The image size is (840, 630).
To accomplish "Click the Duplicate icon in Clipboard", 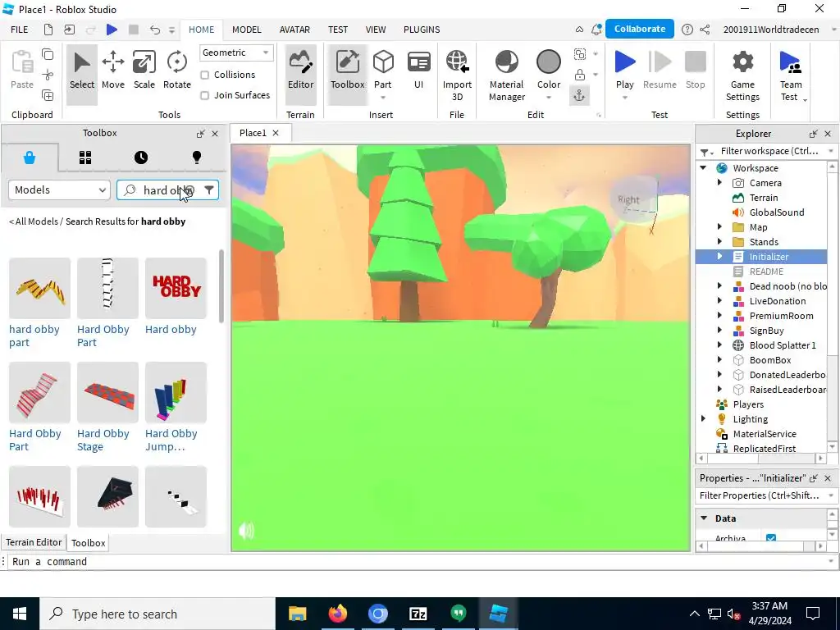I will (48, 95).
